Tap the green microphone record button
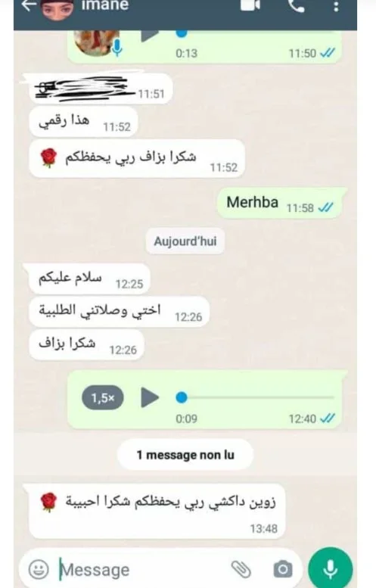The image size is (376, 588). click(331, 568)
